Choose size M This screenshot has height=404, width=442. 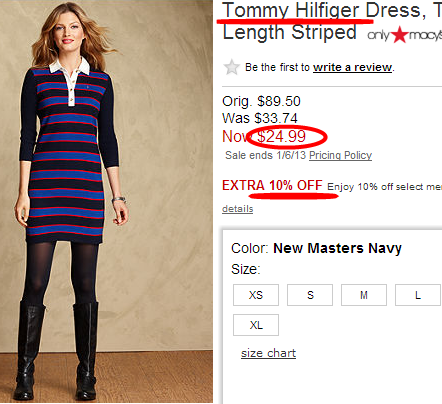coord(364,295)
